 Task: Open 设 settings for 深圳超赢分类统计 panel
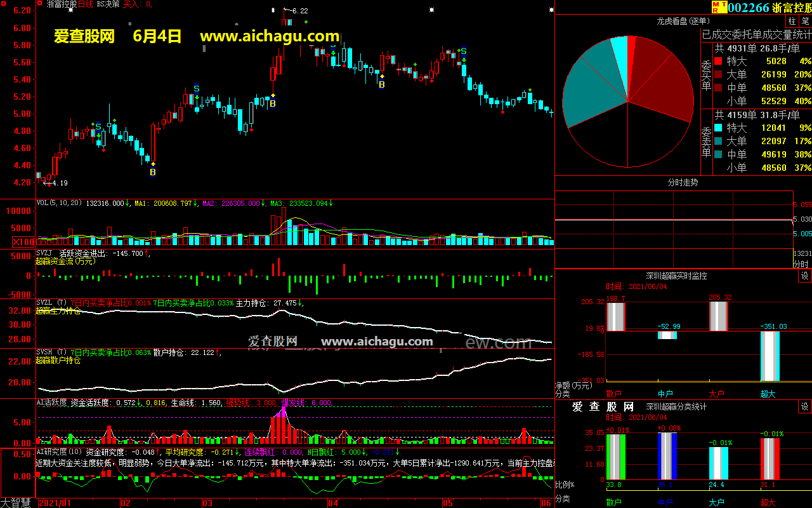(805, 407)
